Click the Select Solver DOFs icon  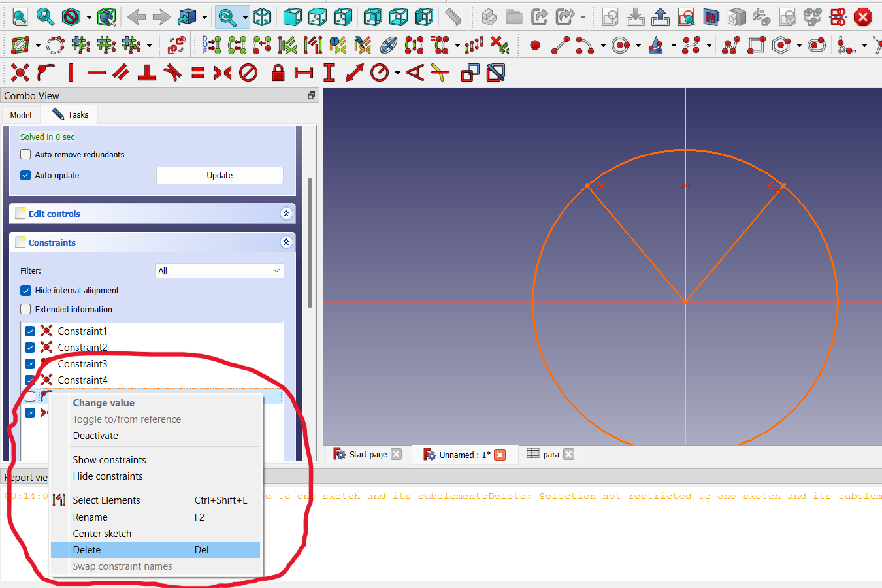pos(211,45)
